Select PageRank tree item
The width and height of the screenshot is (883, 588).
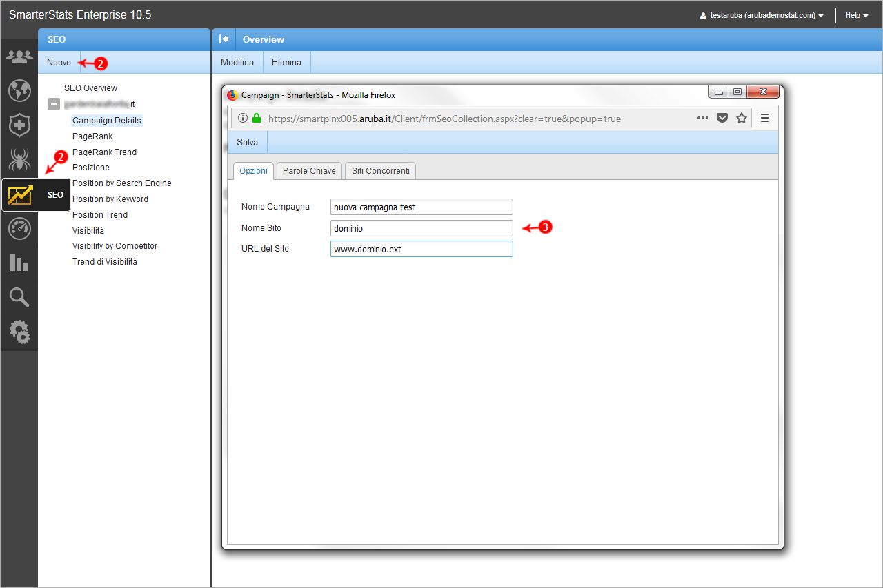92,136
